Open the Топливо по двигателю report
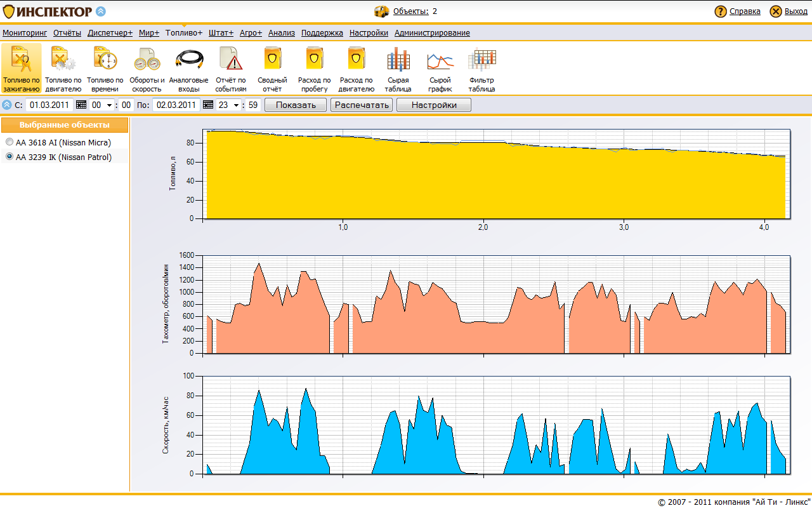This screenshot has width=812, height=508. click(x=63, y=69)
